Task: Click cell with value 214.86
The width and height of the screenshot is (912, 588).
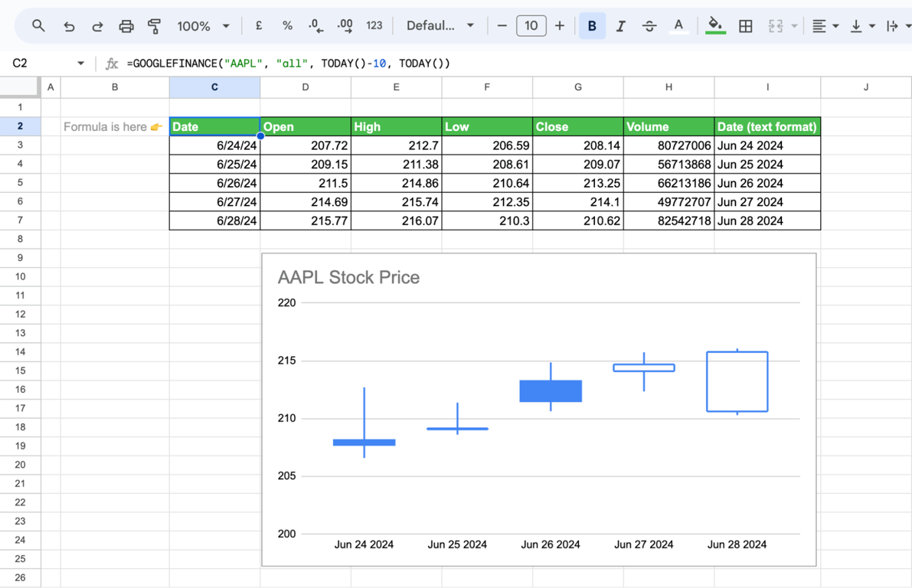Action: pos(396,183)
